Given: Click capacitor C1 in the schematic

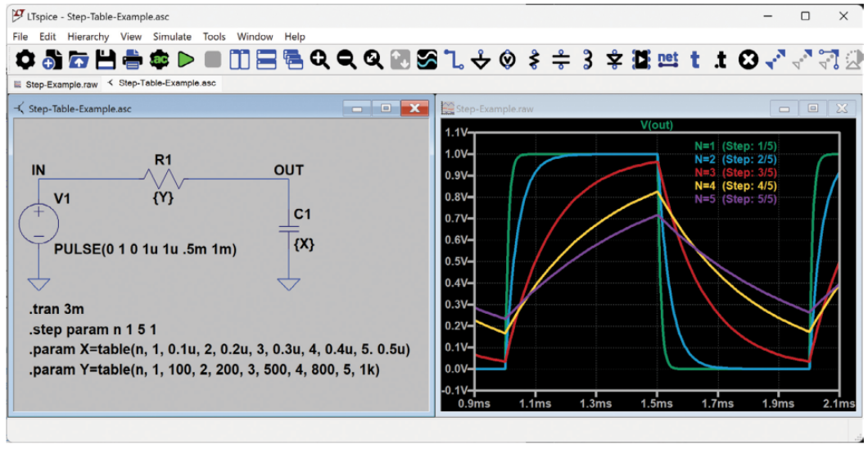Looking at the screenshot, I should click(x=288, y=228).
